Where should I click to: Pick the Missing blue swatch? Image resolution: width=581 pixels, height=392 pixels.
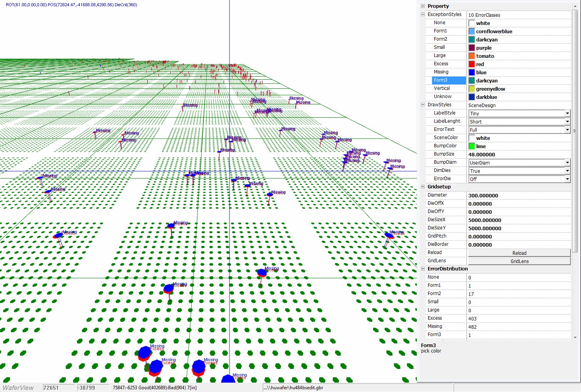click(x=472, y=72)
